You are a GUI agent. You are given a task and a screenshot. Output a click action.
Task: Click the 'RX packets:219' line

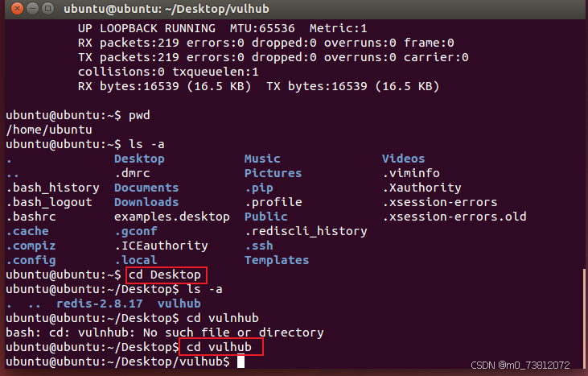[x=266, y=43]
